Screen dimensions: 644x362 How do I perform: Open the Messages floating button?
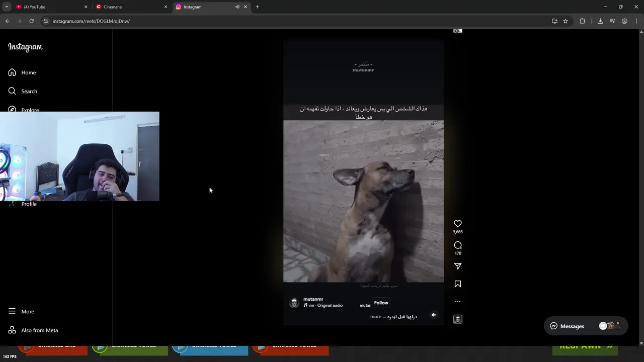[x=586, y=326]
